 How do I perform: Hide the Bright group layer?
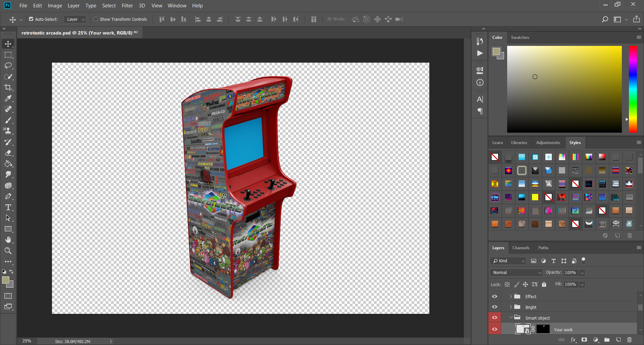(494, 307)
